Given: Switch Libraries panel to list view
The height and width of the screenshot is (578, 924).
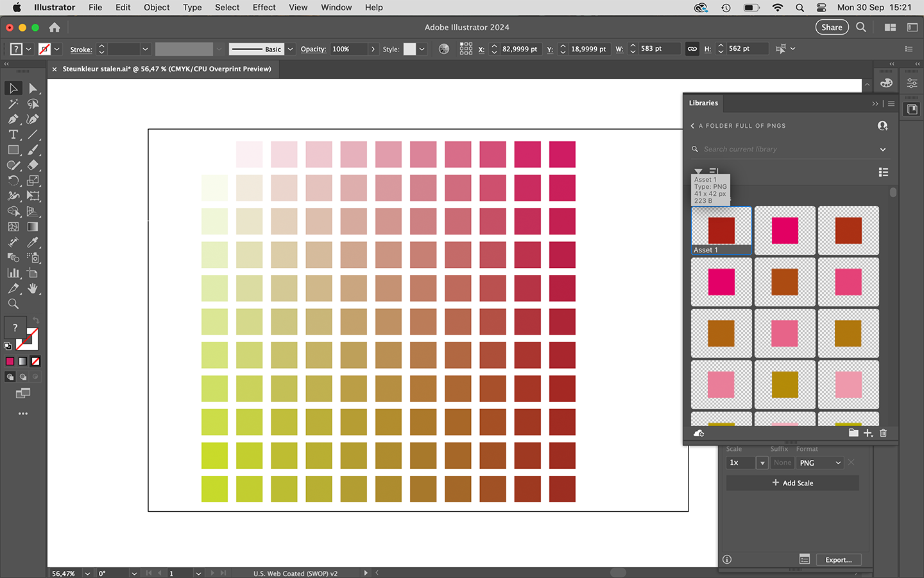Looking at the screenshot, I should click(x=884, y=172).
